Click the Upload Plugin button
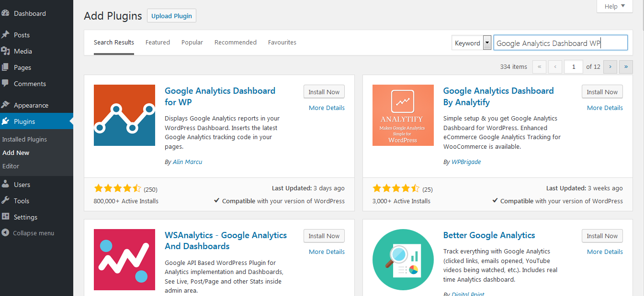Image resolution: width=644 pixels, height=296 pixels. coord(171,16)
